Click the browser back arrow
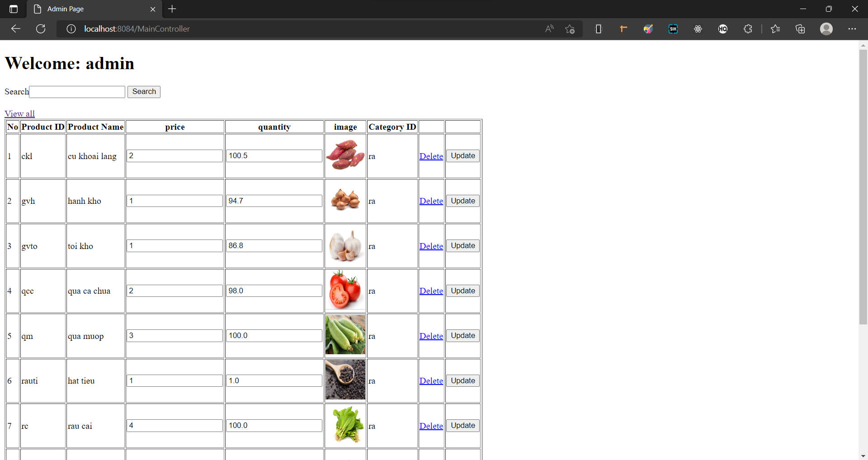 (x=16, y=29)
